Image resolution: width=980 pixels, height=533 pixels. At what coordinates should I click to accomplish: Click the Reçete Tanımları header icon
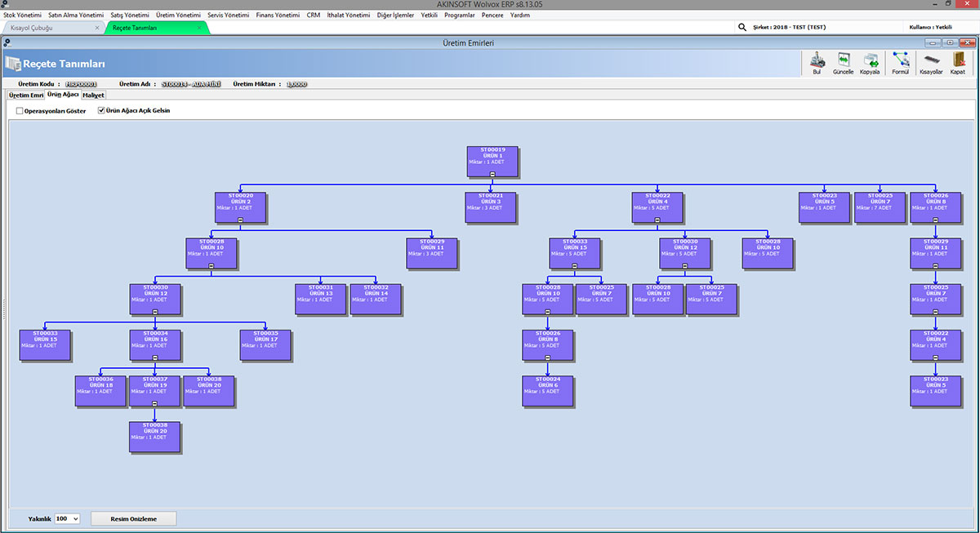tap(13, 64)
